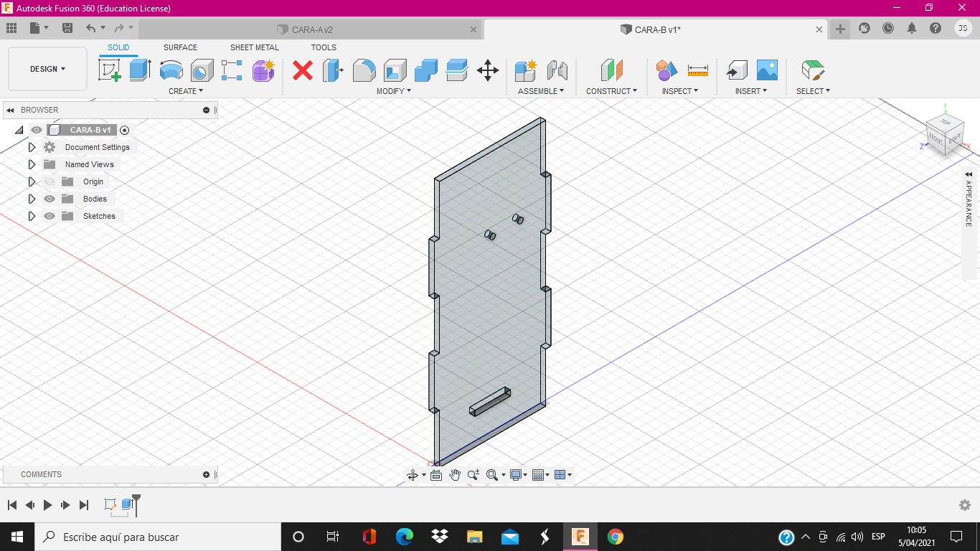The height and width of the screenshot is (551, 980).
Task: Click the ViewCube orientation widget
Action: (944, 133)
